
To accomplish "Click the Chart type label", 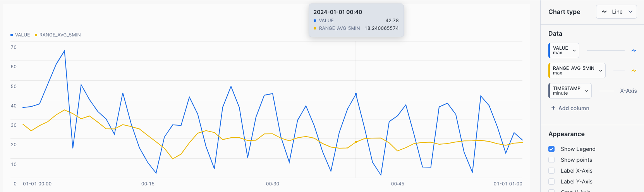I will pyautogui.click(x=564, y=12).
